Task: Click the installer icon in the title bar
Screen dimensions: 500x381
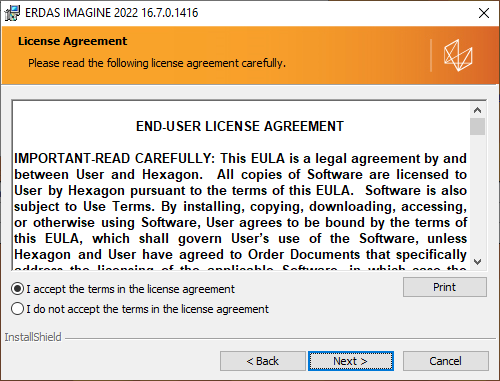Action: pos(12,13)
